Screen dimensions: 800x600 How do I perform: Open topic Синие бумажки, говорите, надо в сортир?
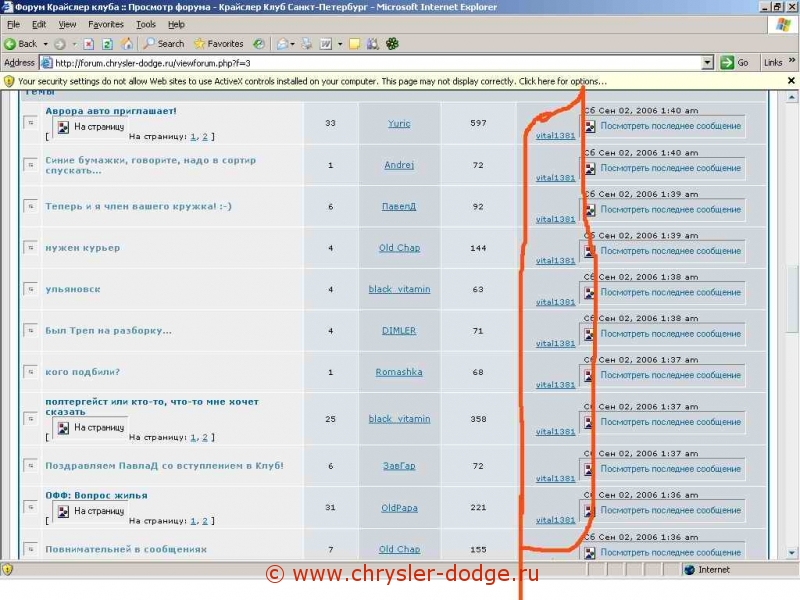pyautogui.click(x=151, y=165)
